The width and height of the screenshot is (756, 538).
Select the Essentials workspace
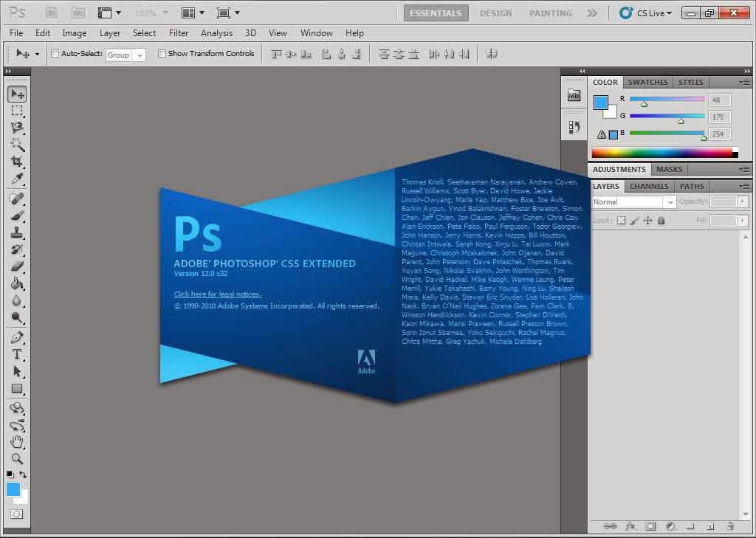[436, 13]
